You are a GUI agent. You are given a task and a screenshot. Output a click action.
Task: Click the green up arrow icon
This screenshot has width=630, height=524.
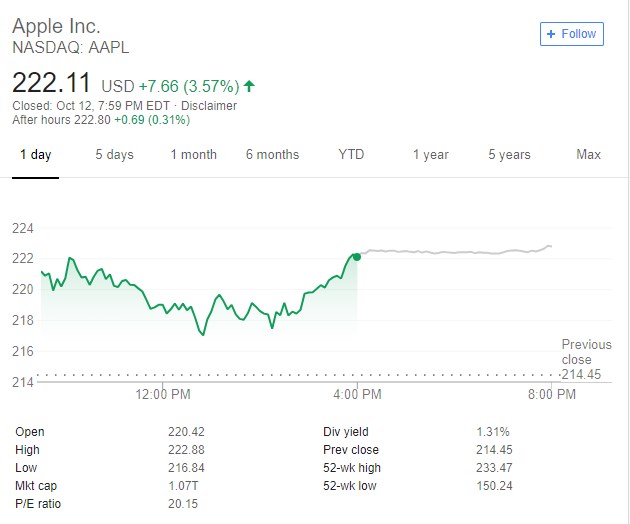[x=249, y=85]
